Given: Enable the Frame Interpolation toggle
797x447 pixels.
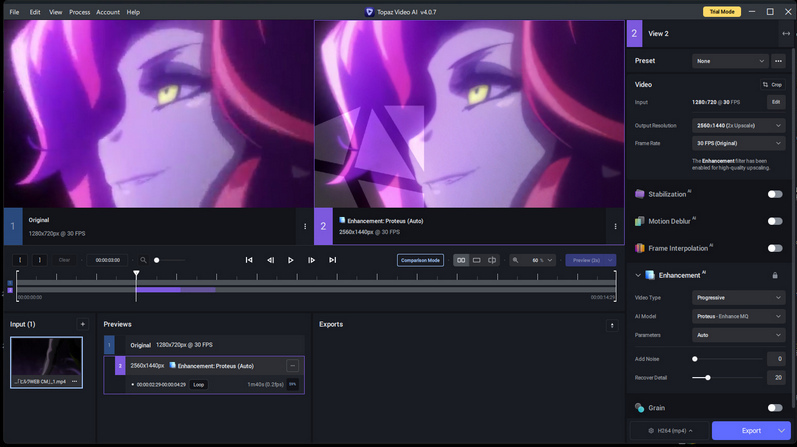Looking at the screenshot, I should coord(775,248).
